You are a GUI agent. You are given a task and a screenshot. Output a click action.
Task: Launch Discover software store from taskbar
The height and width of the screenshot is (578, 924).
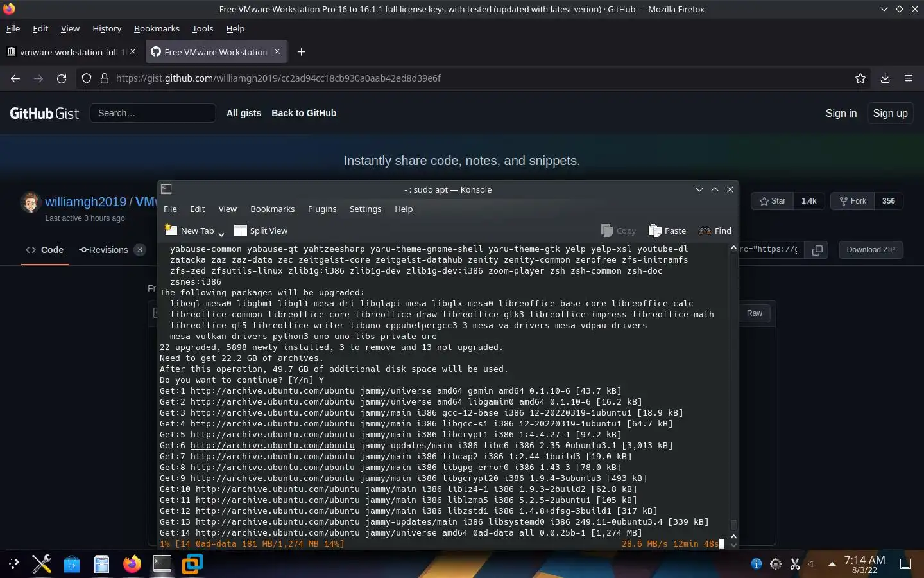click(72, 564)
